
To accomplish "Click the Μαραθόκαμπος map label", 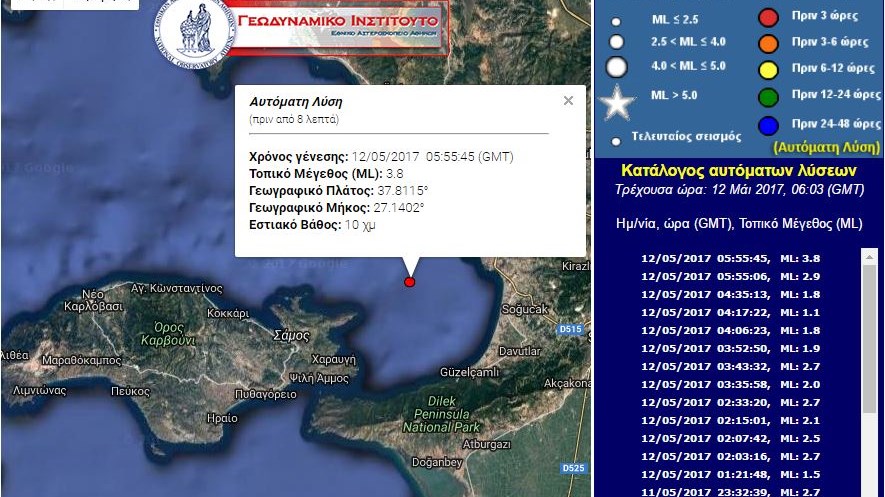I will 82,360.
